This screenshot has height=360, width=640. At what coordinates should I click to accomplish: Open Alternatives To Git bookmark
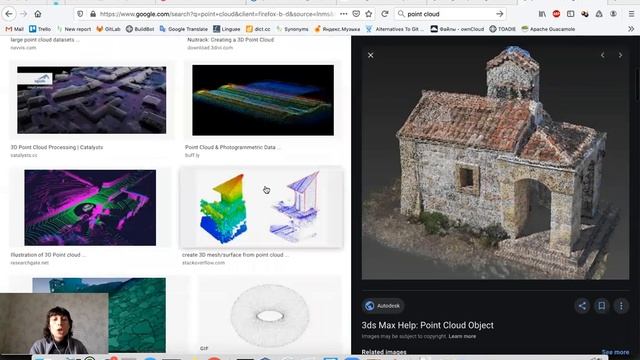coord(395,29)
